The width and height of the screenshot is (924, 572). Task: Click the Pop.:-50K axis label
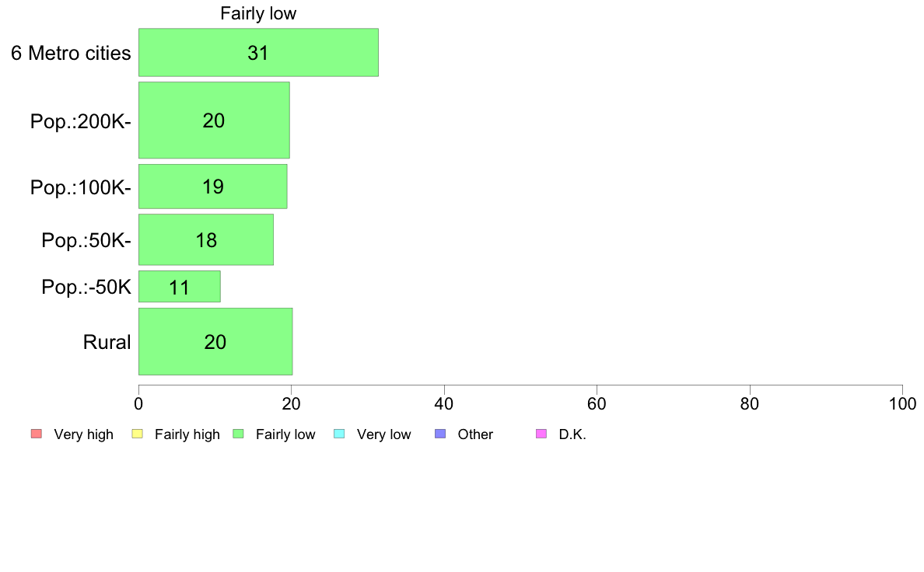86,287
